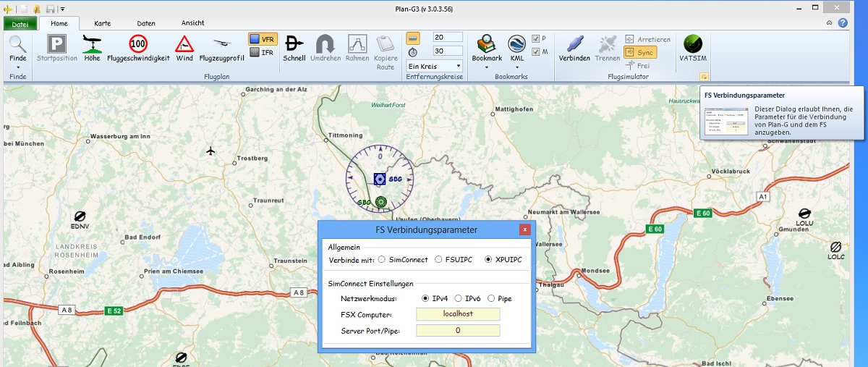The width and height of the screenshot is (868, 367).
Task: Choose Pipe network mode
Action: point(491,298)
